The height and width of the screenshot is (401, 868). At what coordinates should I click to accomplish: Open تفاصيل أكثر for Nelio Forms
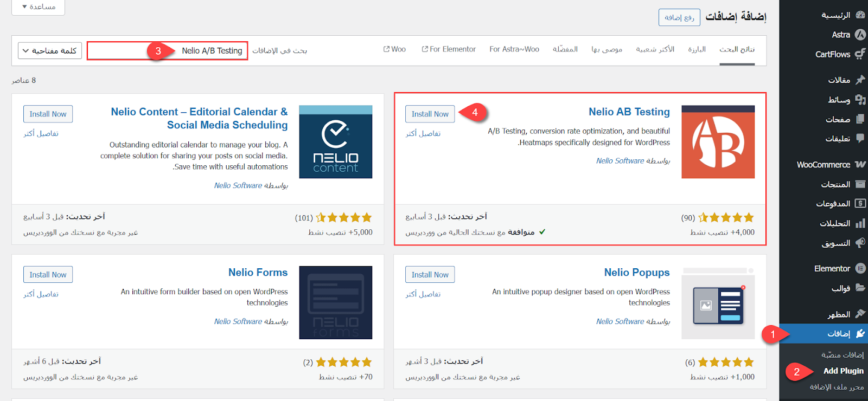(41, 294)
